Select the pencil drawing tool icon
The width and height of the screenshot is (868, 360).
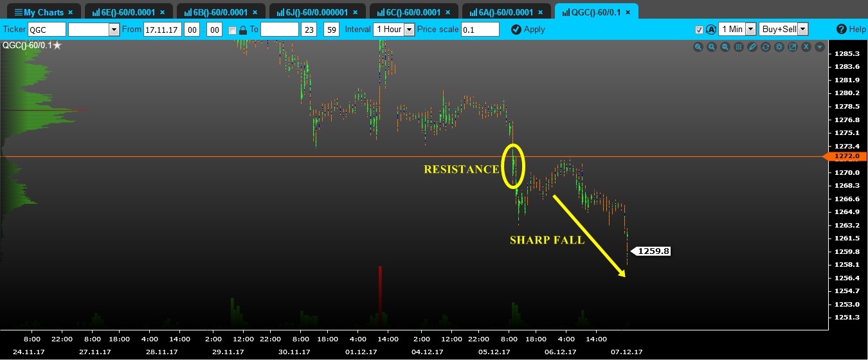pyautogui.click(x=752, y=47)
